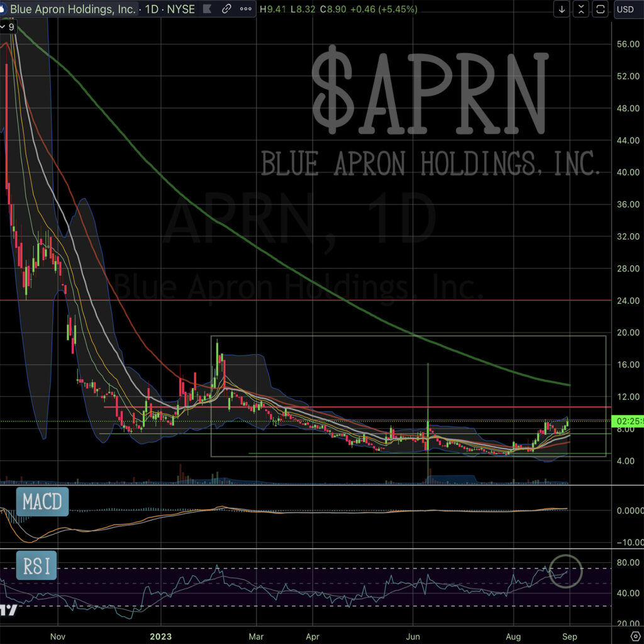This screenshot has height=644, width=644.
Task: Click the 4.00 price axis label
Action: coord(626,461)
